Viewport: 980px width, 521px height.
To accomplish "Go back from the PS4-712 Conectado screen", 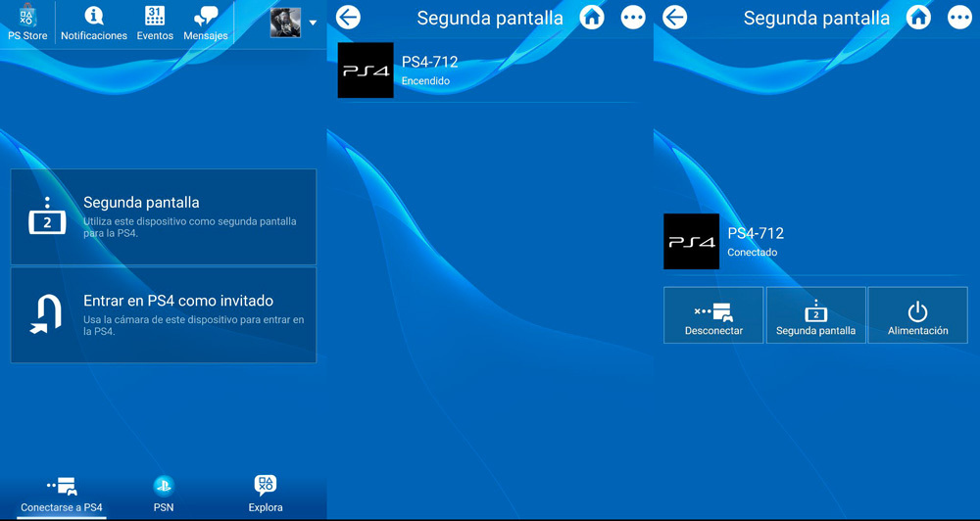I will click(x=675, y=18).
